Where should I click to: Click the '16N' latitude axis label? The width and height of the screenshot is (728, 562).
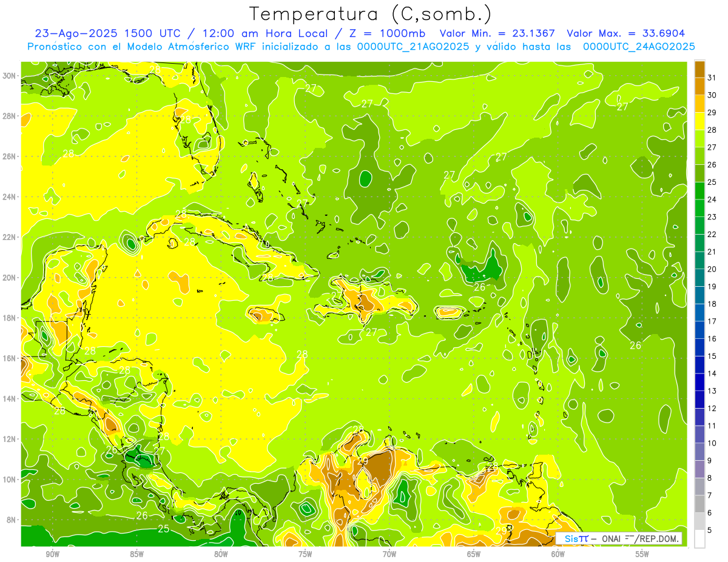coord(10,358)
